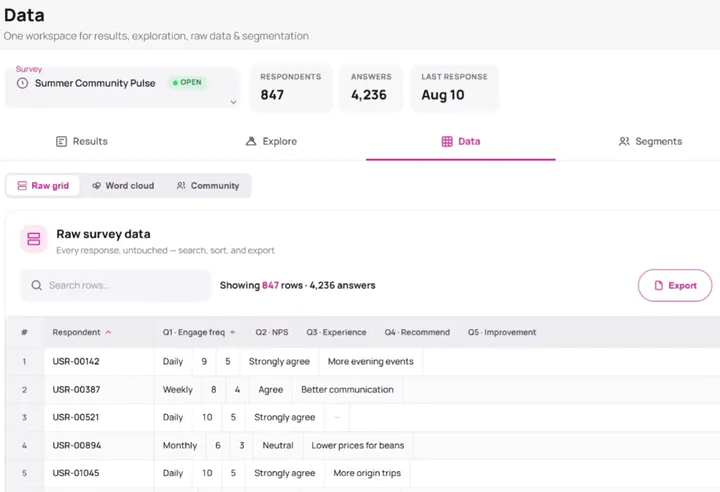Click the # column header
720x492 pixels.
click(x=24, y=332)
